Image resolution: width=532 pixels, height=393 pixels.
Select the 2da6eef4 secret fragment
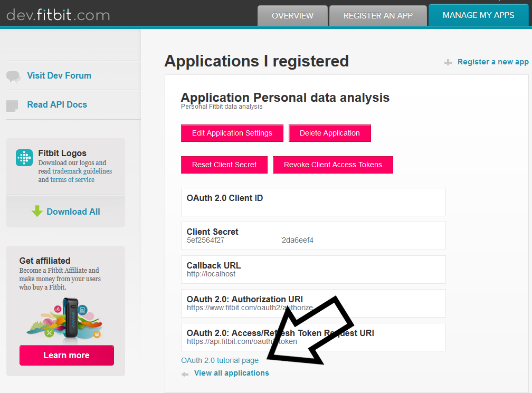point(298,240)
